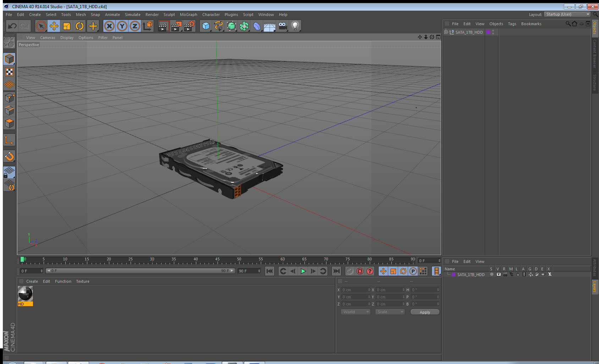
Task: Open Edit Render Settings icon
Action: coord(189,26)
